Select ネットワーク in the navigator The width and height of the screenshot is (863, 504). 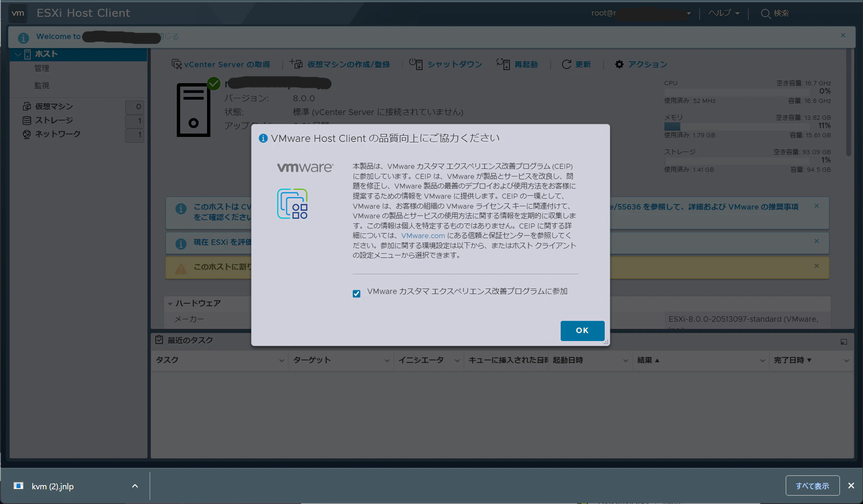58,134
